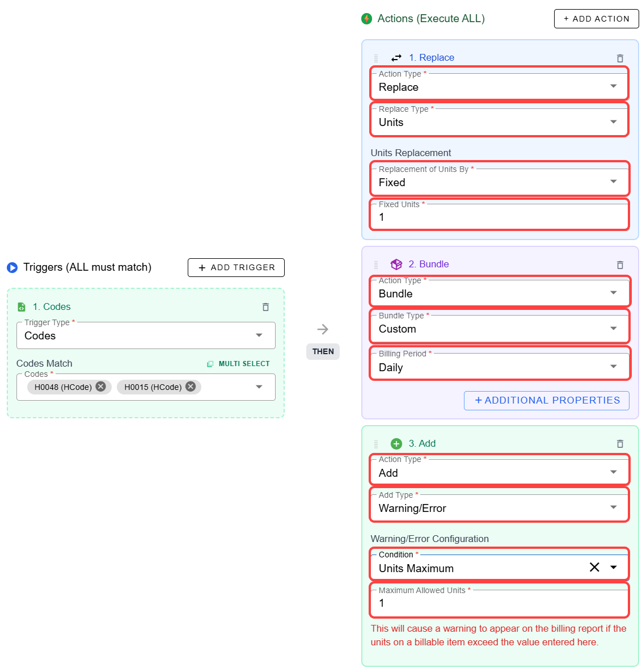
Task: Click the Bundle action drag handle
Action: pyautogui.click(x=376, y=264)
